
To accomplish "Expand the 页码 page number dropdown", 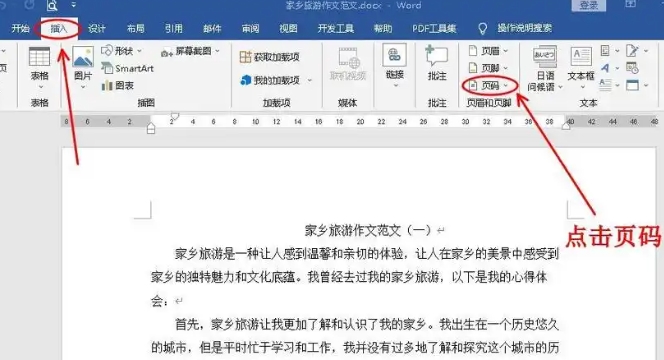I will point(506,86).
